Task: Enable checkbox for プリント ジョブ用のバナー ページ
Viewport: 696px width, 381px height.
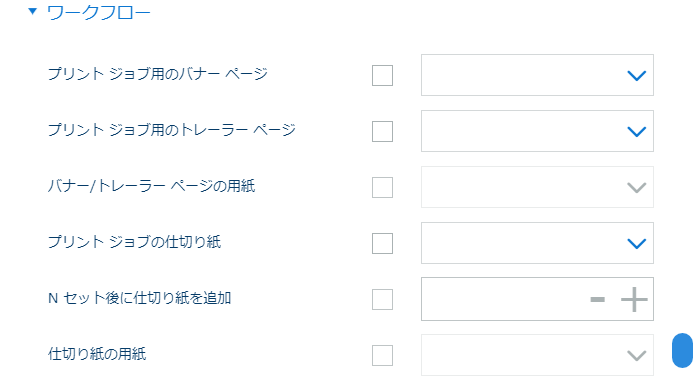Action: [382, 75]
